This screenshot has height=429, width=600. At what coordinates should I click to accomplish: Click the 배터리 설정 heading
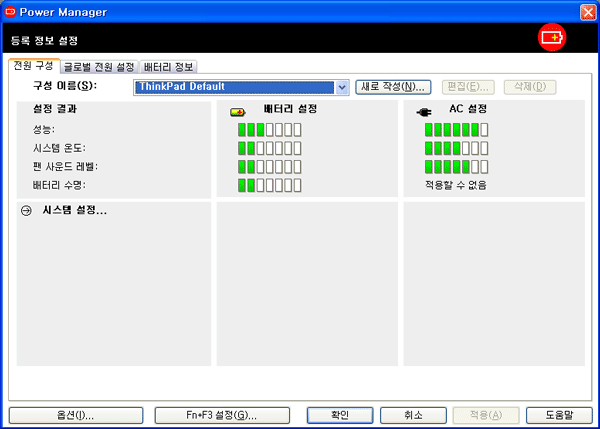[x=290, y=109]
